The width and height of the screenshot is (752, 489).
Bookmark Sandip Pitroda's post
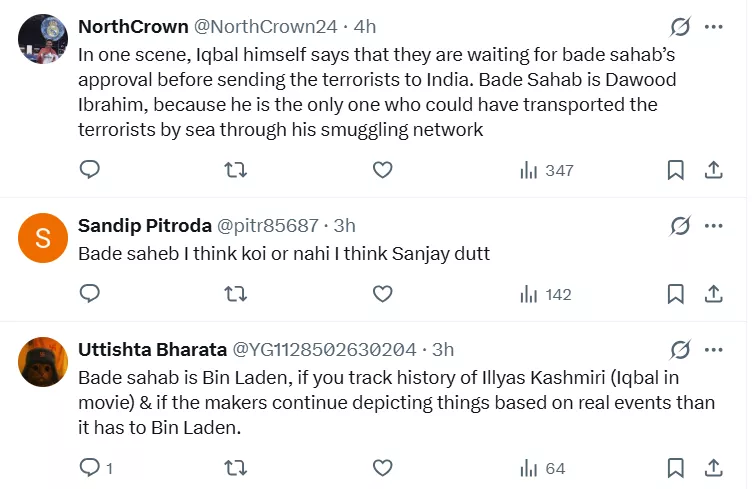point(676,293)
